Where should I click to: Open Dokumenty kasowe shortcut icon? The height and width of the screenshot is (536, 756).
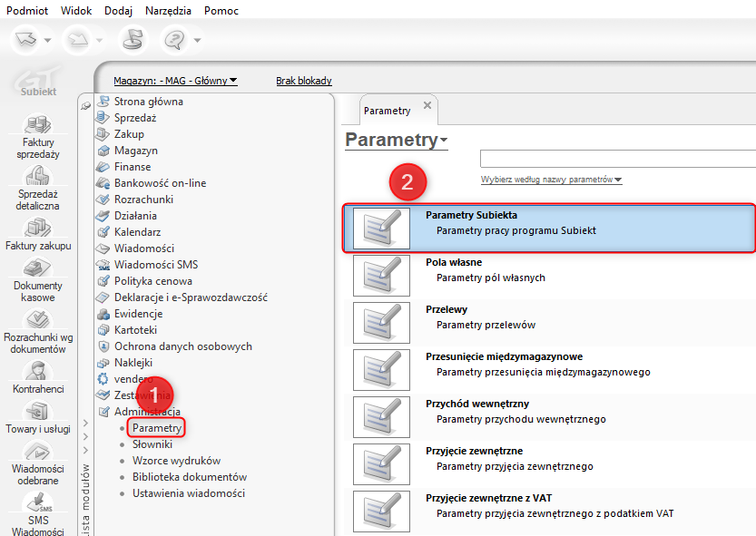tap(37, 268)
